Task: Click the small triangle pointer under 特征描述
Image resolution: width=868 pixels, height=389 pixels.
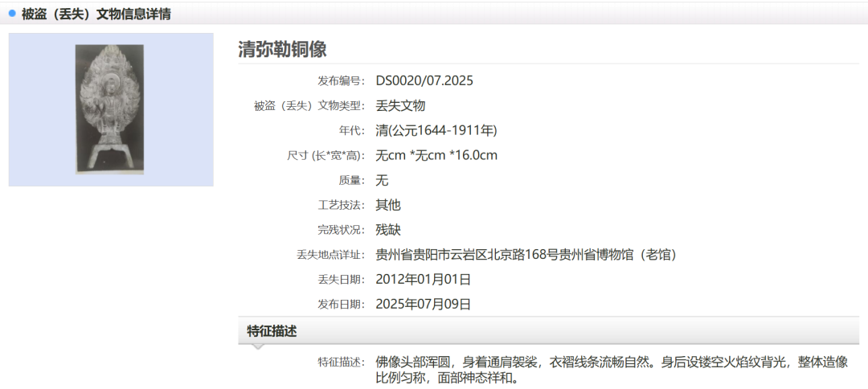Action: pos(257,347)
